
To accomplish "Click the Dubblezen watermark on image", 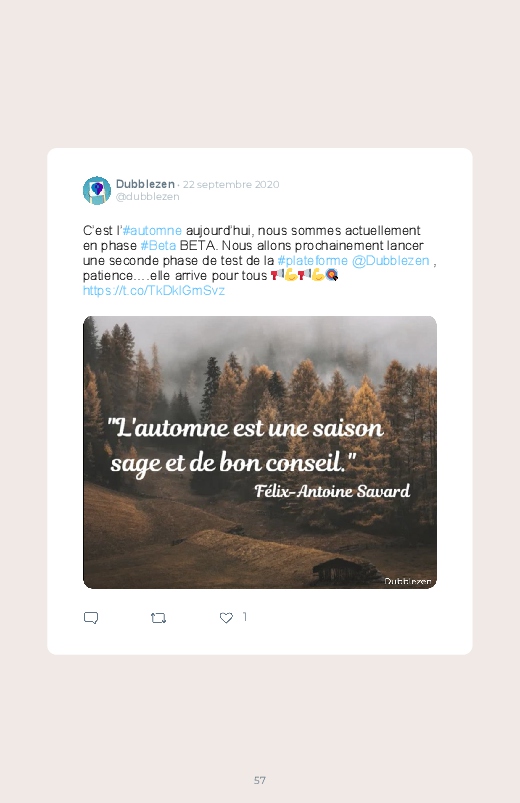I will pyautogui.click(x=408, y=581).
